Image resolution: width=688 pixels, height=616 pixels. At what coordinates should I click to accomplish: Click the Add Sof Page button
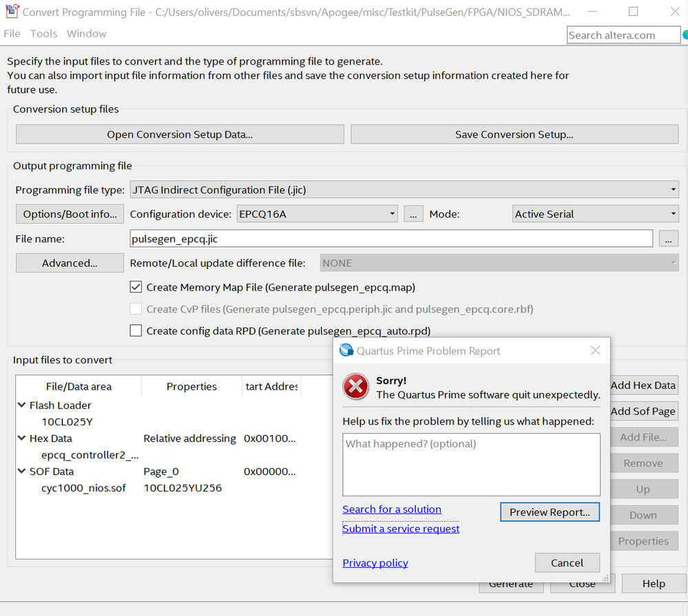644,412
